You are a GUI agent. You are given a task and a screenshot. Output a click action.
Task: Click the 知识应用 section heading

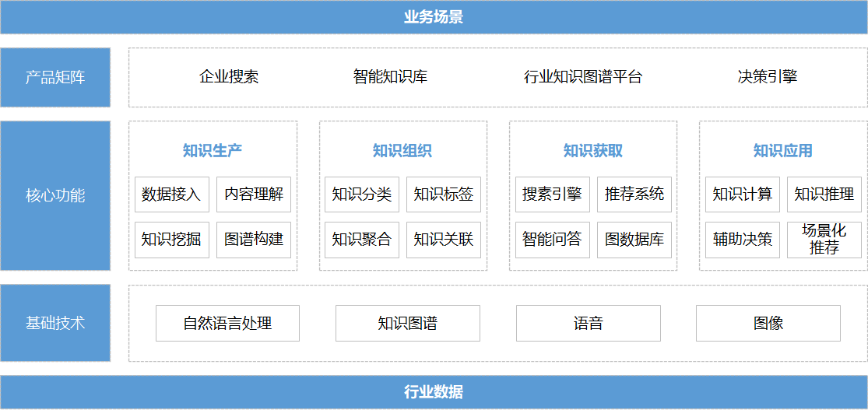pos(783,151)
